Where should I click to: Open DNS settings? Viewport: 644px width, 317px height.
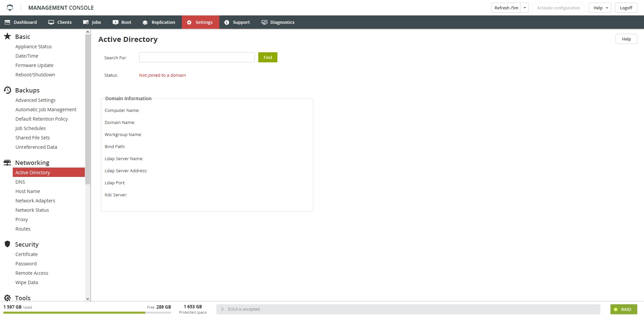[x=20, y=182]
